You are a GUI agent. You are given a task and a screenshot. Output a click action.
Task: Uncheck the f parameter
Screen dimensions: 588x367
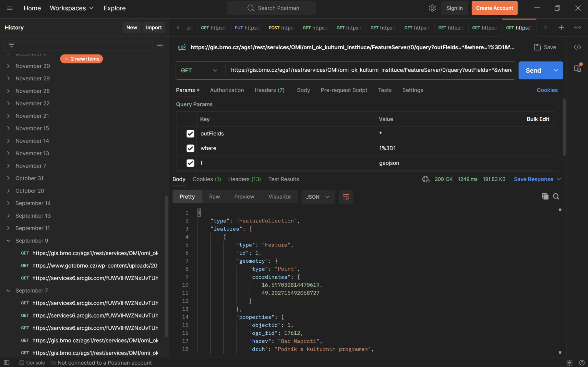(190, 163)
